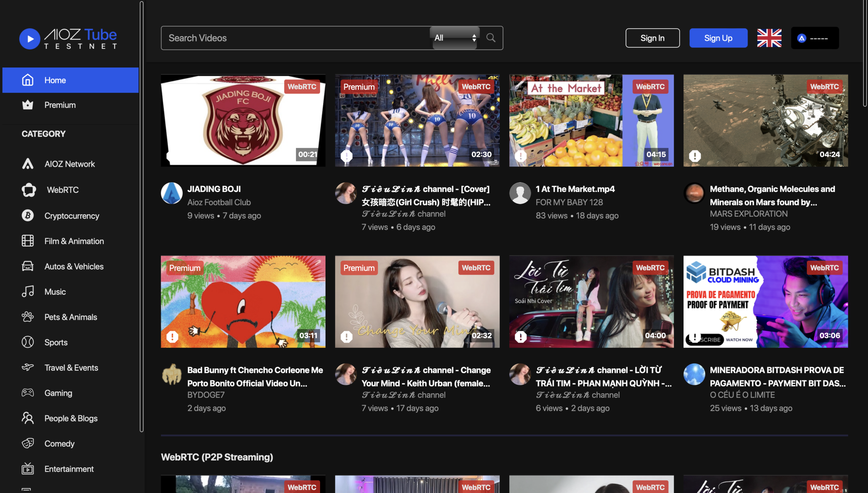Click the Gaming category icon

click(27, 393)
